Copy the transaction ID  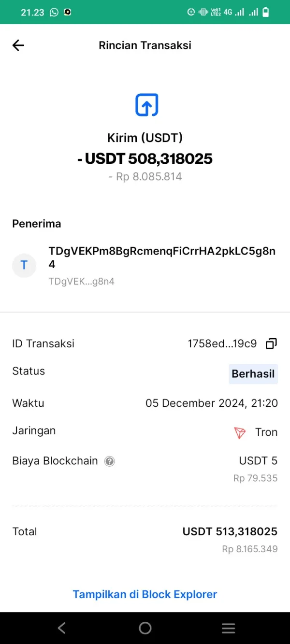pos(271,344)
